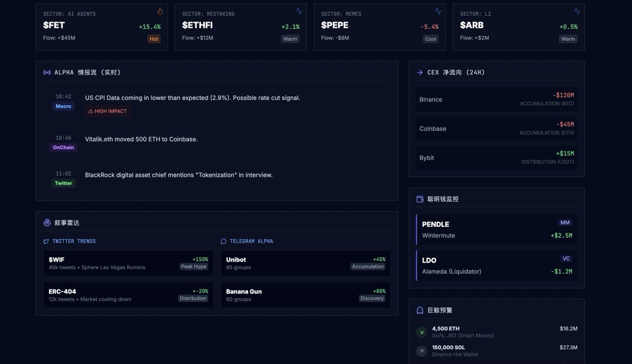Click the Warm badge on $ETHFI
The width and height of the screenshot is (632, 364).
[290, 39]
